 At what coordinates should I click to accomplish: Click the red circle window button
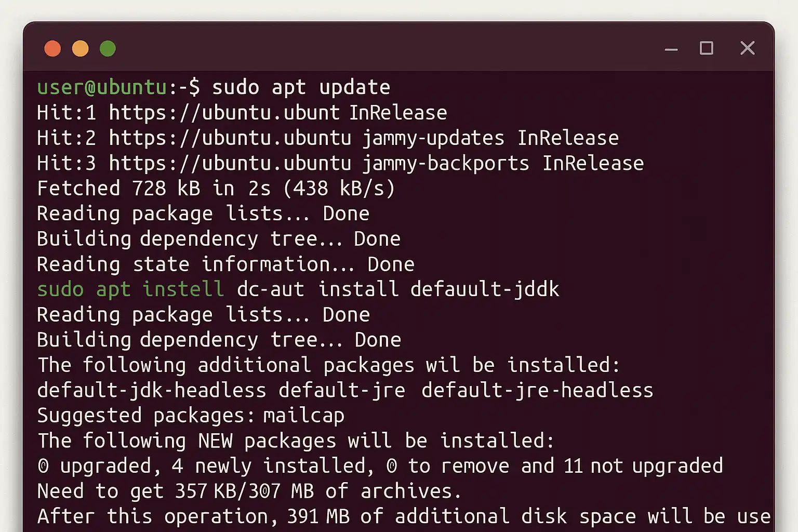click(52, 48)
